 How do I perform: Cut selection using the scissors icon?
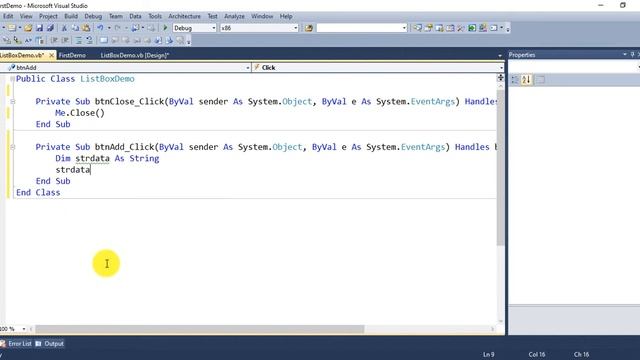point(64,28)
